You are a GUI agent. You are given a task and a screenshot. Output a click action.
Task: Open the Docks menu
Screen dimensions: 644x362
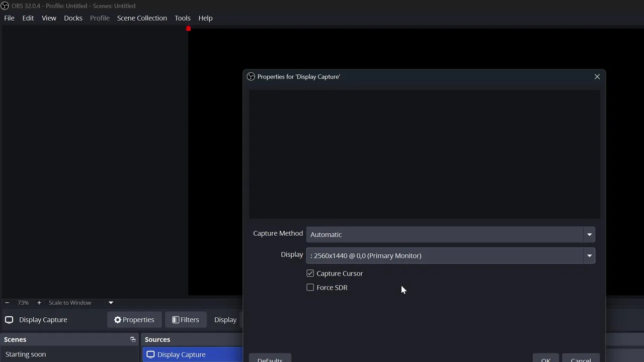[73, 18]
